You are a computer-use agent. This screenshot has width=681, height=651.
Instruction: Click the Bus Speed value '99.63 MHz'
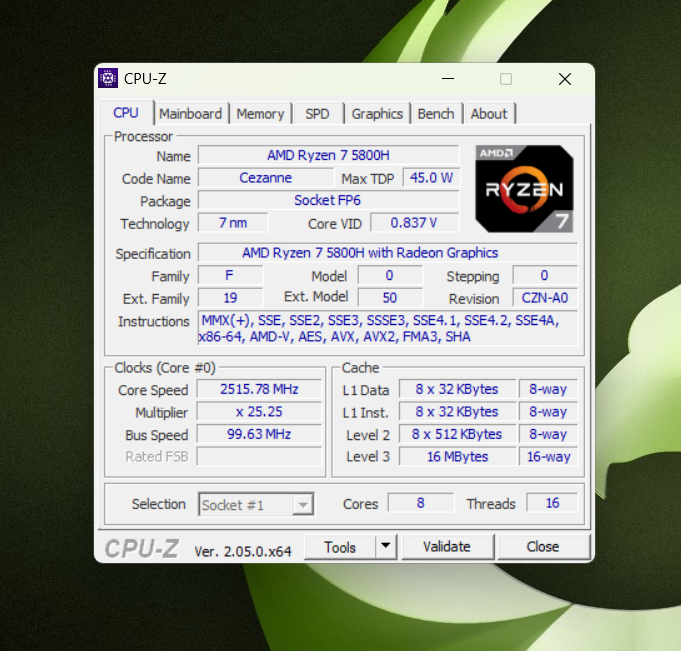pos(259,434)
